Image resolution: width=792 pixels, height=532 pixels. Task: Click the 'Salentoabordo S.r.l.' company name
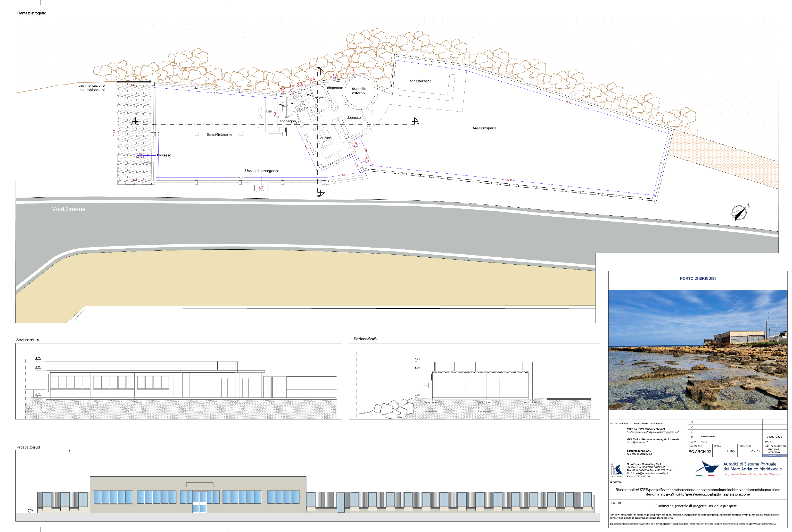(639, 451)
